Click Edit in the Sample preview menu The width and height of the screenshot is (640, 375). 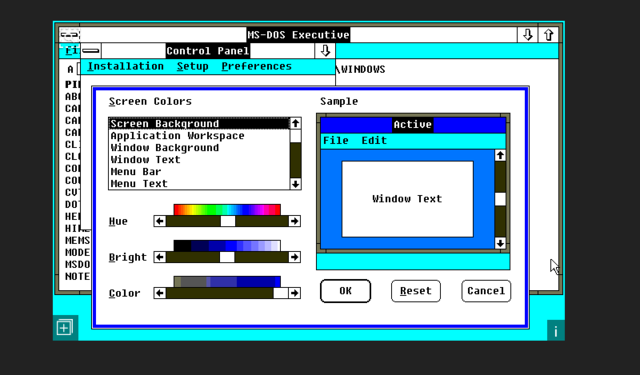(374, 141)
